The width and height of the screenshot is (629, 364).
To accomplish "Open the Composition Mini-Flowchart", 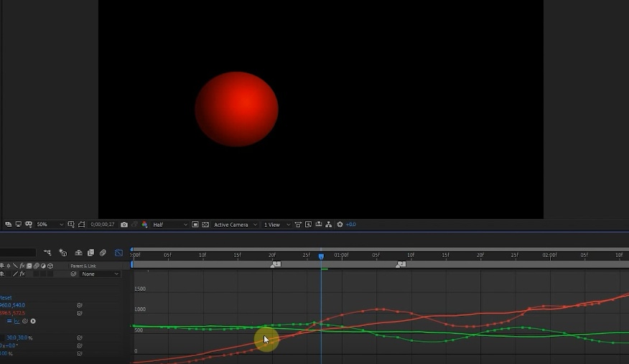I will tap(47, 253).
